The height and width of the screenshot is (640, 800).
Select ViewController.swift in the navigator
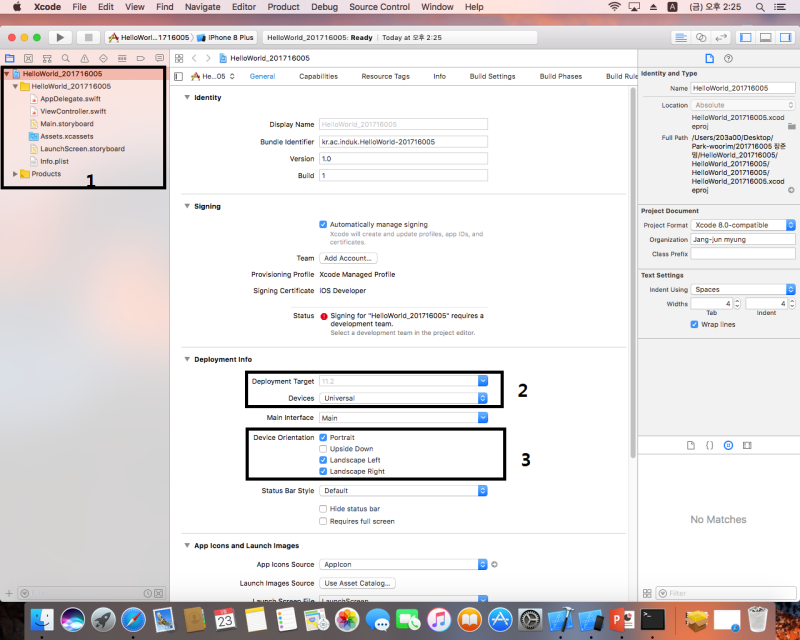[73, 111]
